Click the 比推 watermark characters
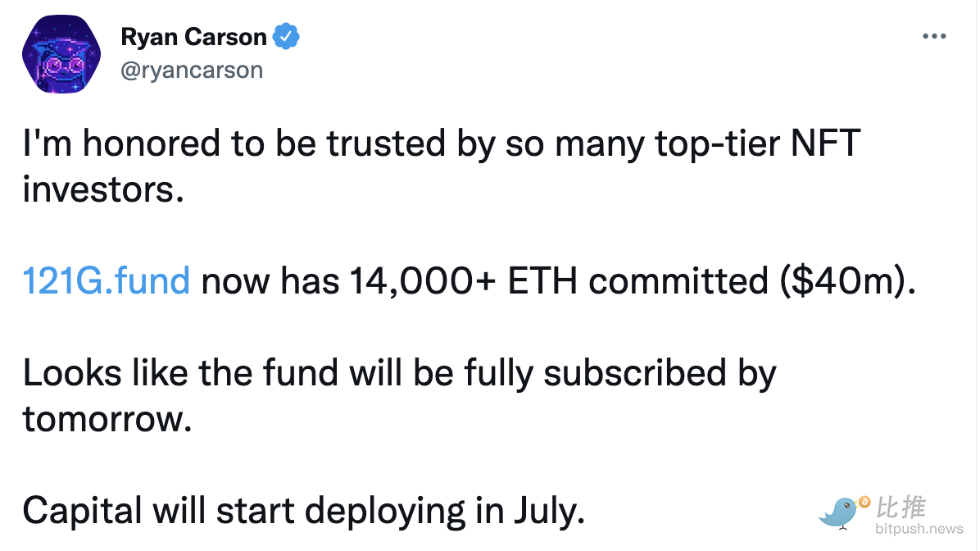This screenshot has width=980, height=551. click(x=901, y=508)
